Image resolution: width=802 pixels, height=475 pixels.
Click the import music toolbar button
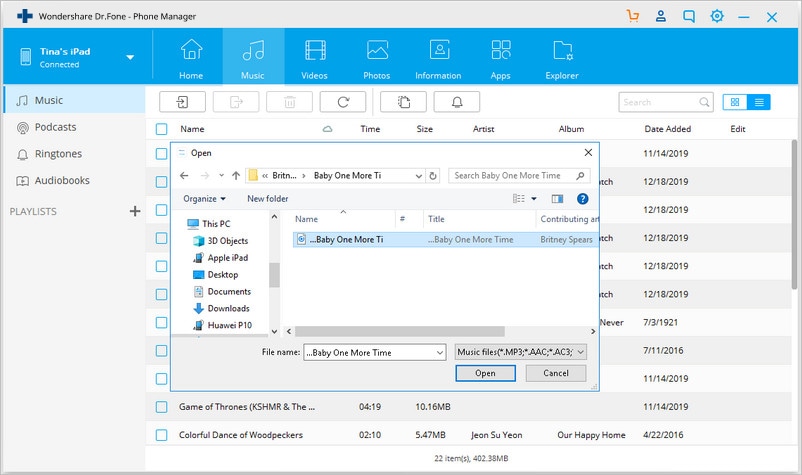[x=183, y=102]
